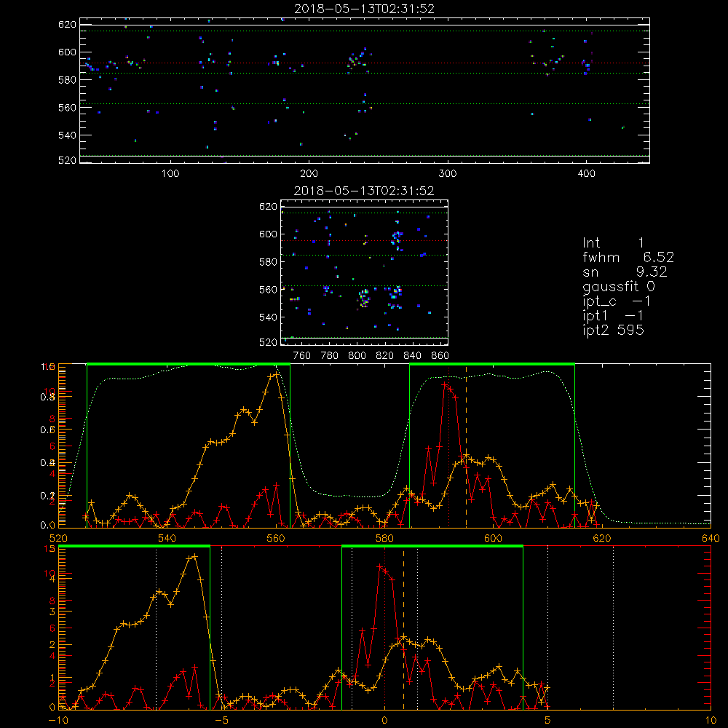Select the 'ipt_c -1' readout line

617,301
